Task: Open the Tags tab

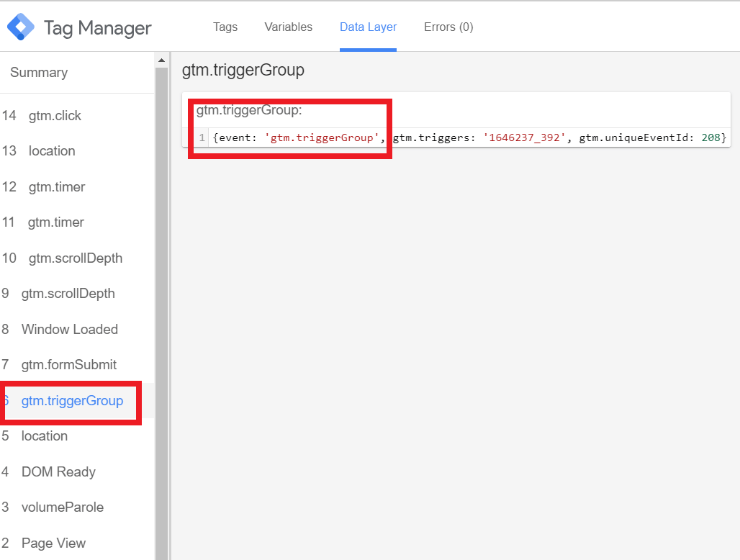Action: 225,27
